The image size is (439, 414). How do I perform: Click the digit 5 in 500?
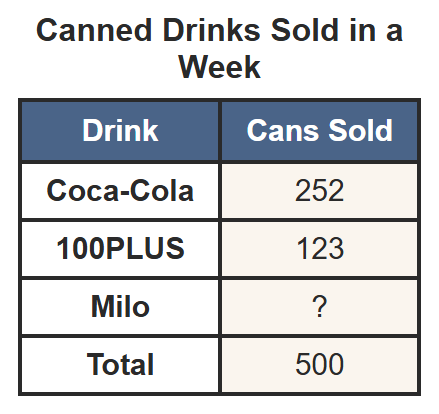click(303, 364)
